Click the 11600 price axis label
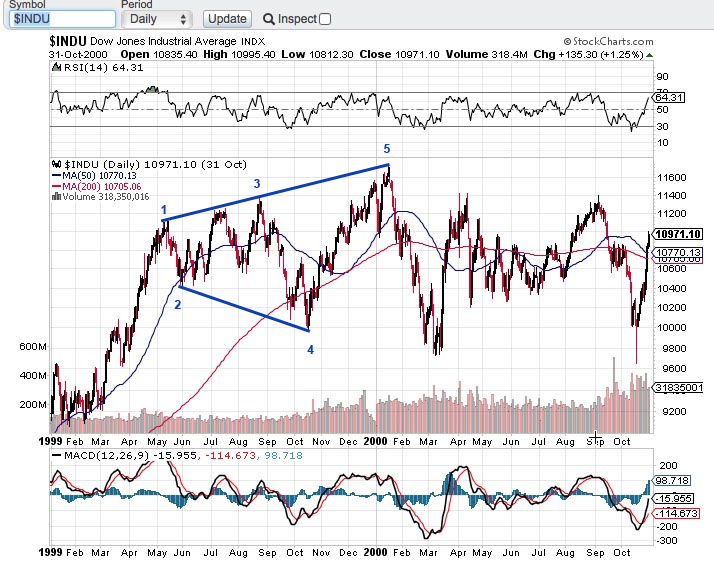The image size is (714, 563). pyautogui.click(x=671, y=178)
